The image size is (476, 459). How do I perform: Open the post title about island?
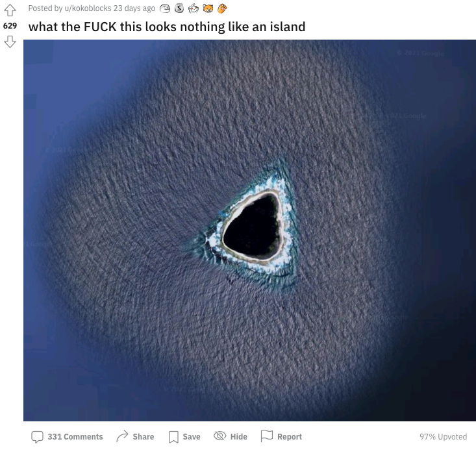(167, 27)
